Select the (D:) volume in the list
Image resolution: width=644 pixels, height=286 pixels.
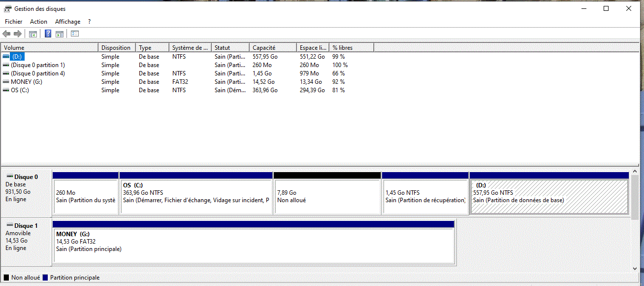17,57
